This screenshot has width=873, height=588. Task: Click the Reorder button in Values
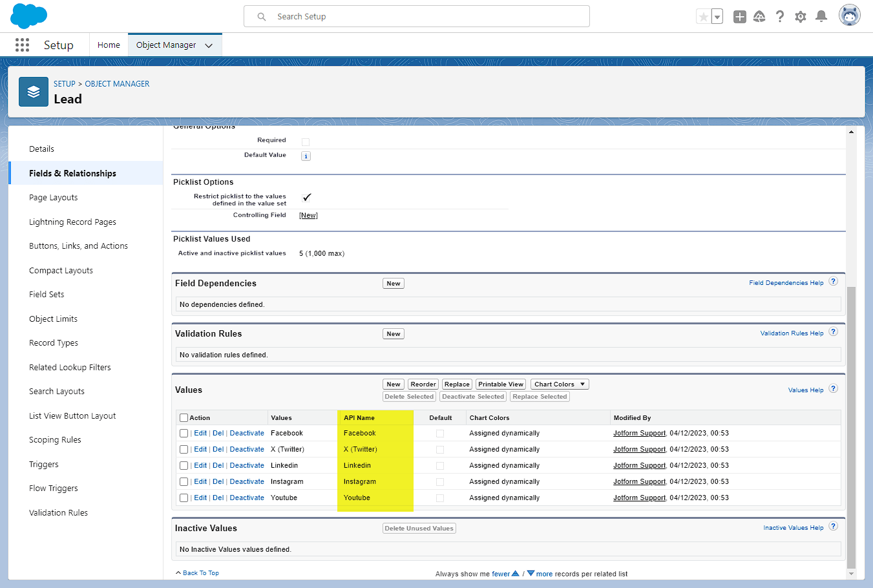(423, 384)
